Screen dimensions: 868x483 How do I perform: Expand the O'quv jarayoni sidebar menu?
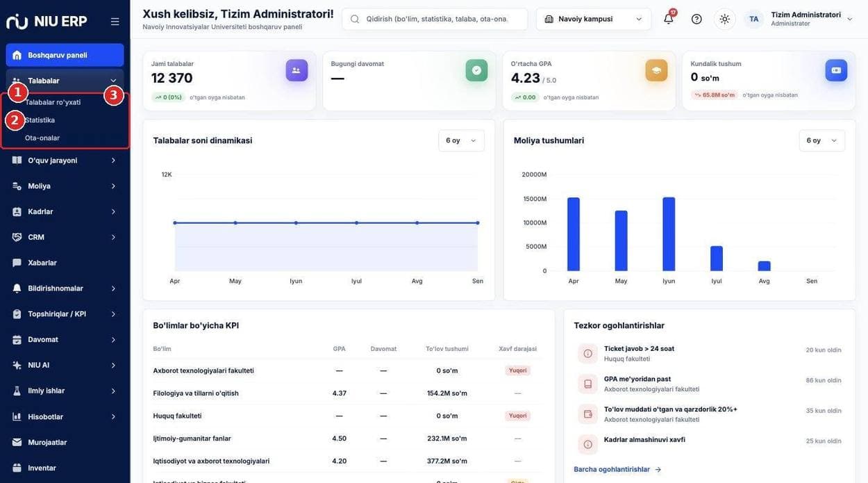point(65,161)
